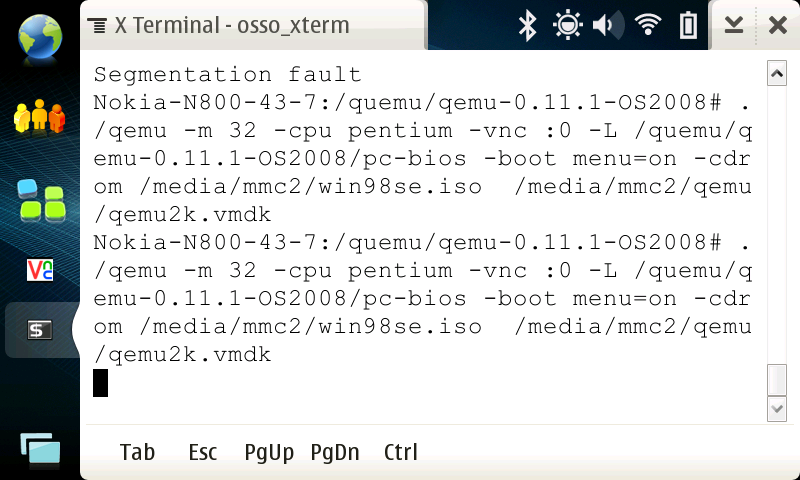Open the task switcher windows icon
Image resolution: width=800 pixels, height=480 pixels.
coord(40,451)
